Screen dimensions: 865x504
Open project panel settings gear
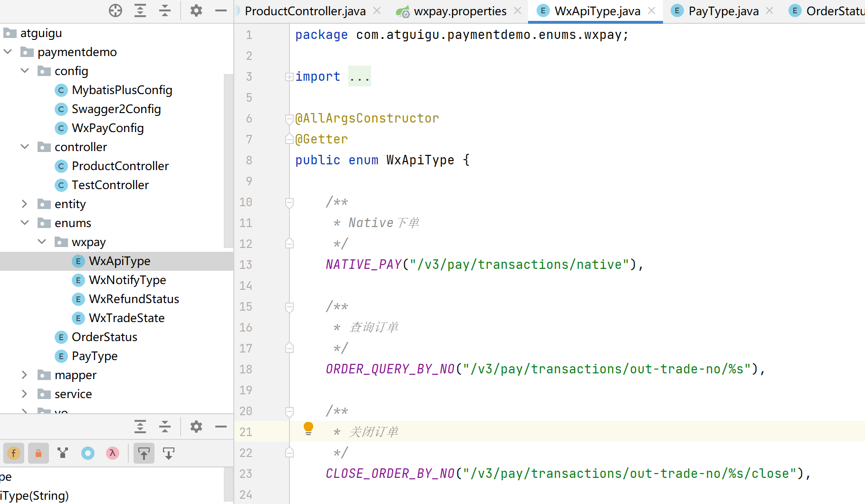[196, 10]
